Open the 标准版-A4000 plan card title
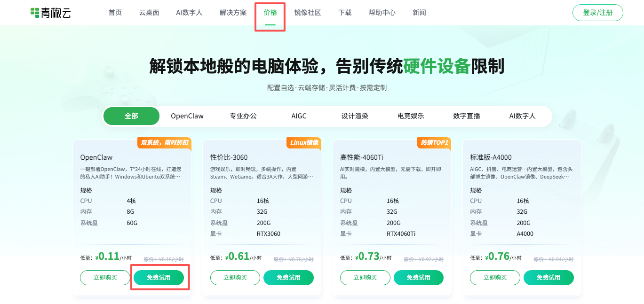The width and height of the screenshot is (644, 304). 491,157
